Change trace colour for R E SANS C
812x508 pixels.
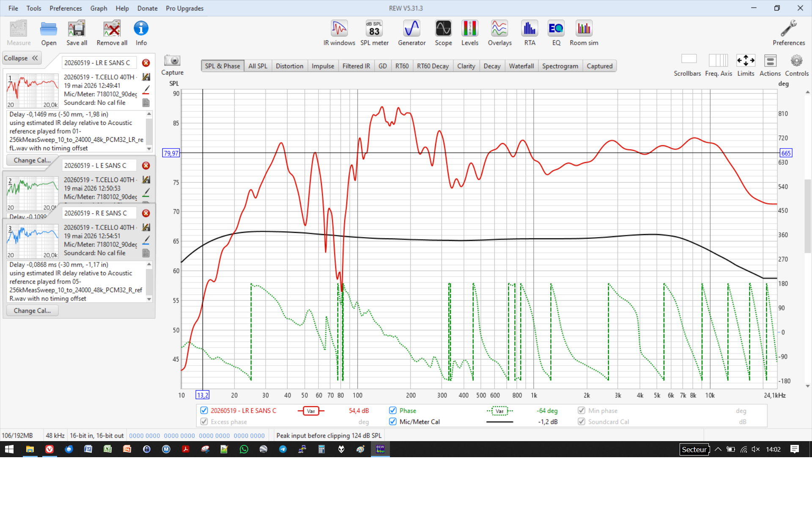coord(146,240)
